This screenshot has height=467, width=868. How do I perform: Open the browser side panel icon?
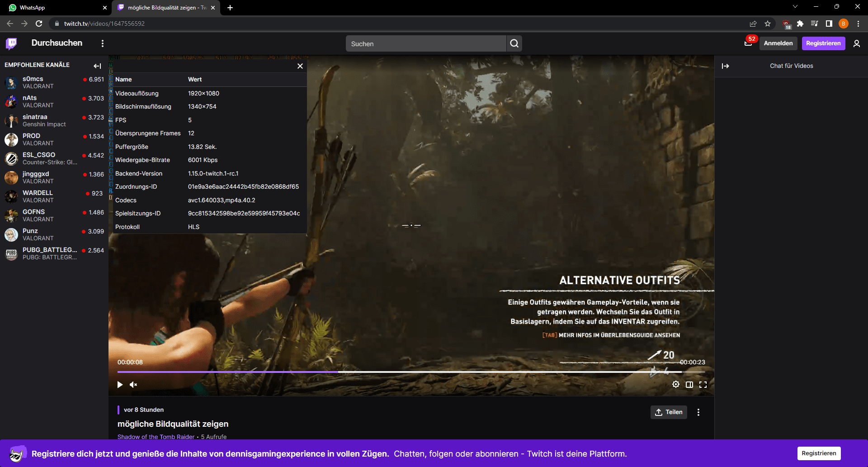829,24
